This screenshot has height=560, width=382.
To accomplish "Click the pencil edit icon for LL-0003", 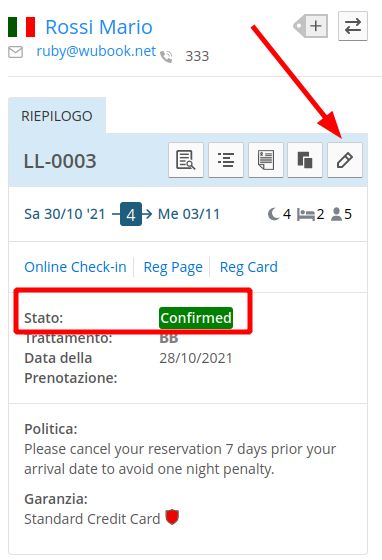I will (345, 160).
